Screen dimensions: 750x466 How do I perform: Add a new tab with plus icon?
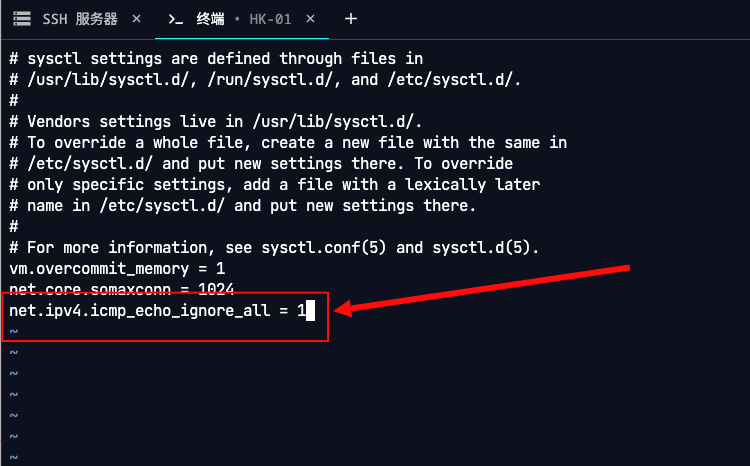pos(351,19)
